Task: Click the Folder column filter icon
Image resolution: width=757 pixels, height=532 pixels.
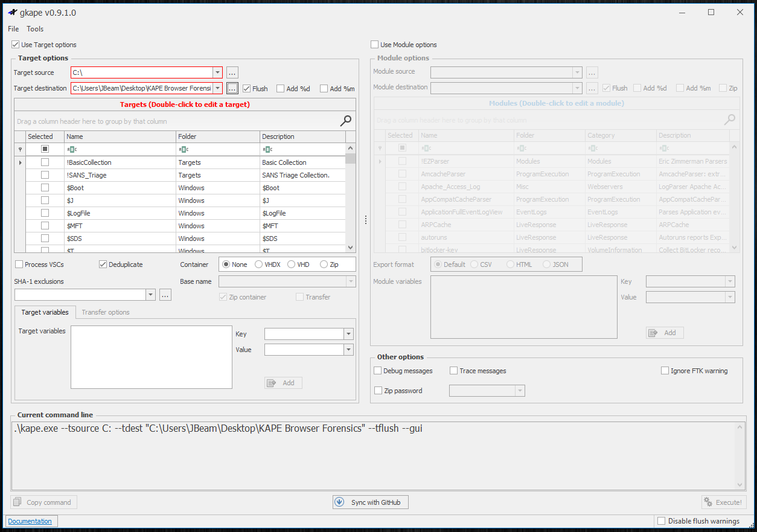Action: tap(184, 149)
